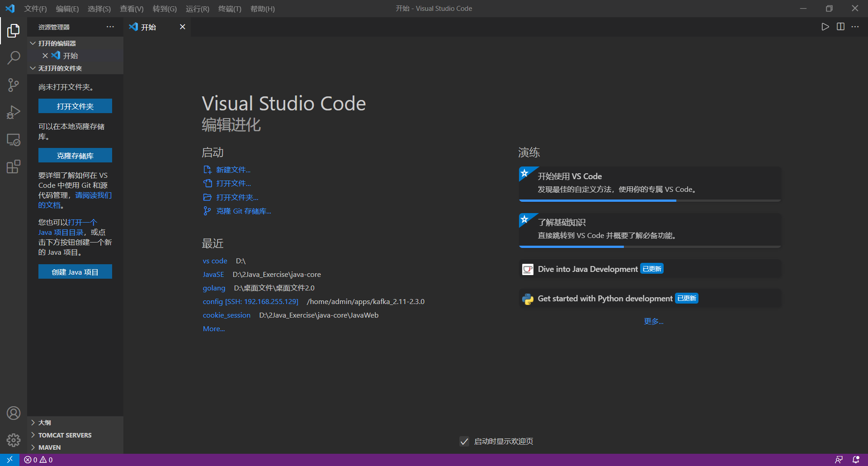Open the 选择(S) menu

[x=99, y=9]
